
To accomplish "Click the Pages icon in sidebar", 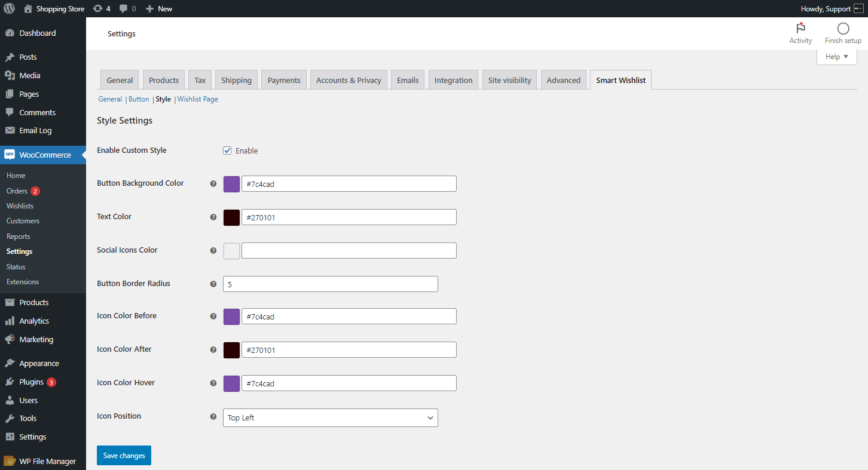I will tap(10, 94).
